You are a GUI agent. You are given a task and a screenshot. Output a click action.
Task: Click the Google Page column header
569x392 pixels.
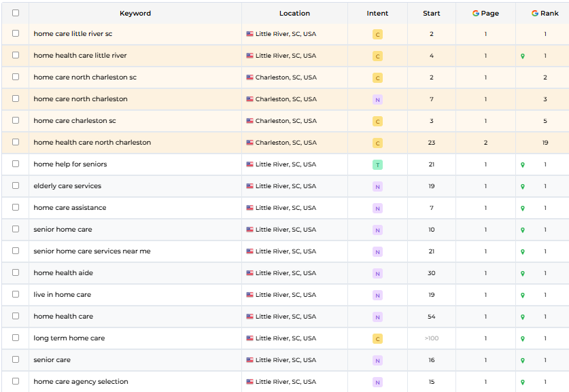(x=485, y=14)
